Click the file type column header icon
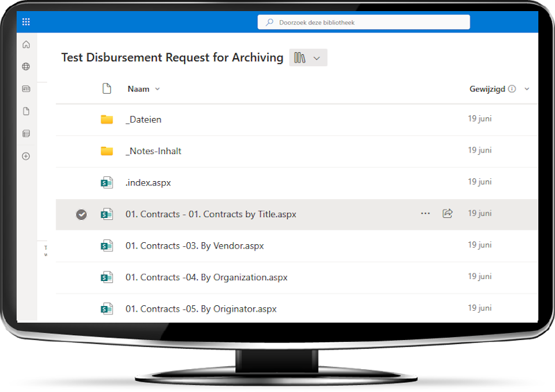 [106, 89]
